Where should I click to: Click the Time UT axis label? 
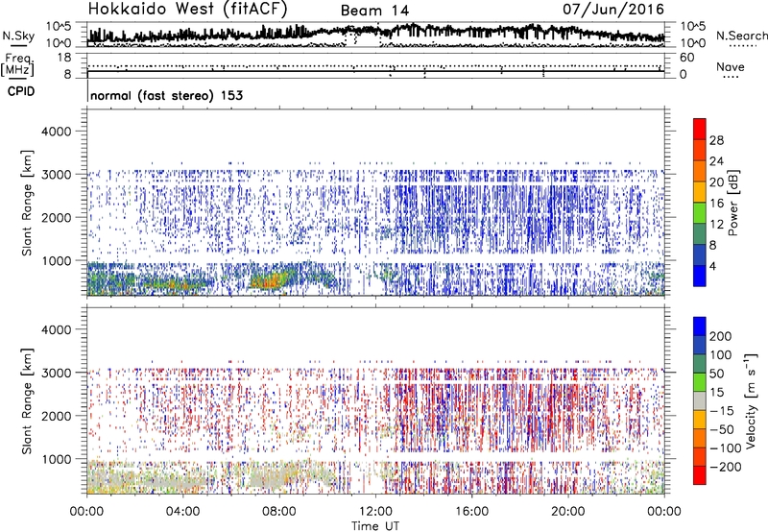tap(375, 525)
